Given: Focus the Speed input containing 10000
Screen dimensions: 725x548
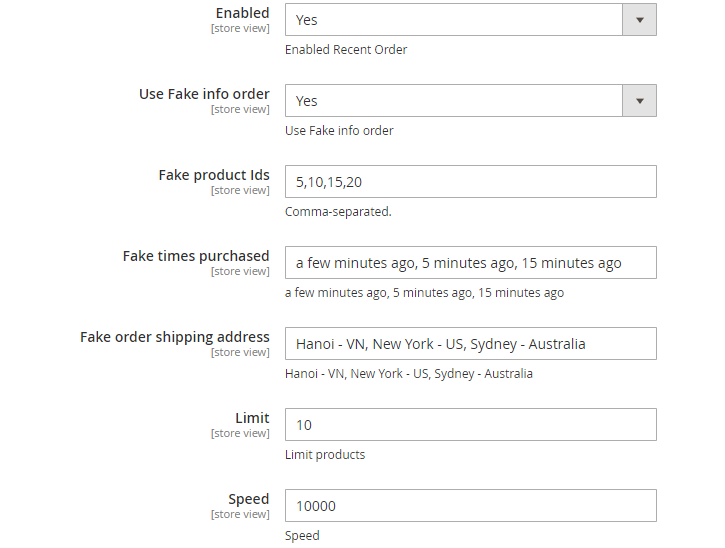Looking at the screenshot, I should [x=470, y=506].
